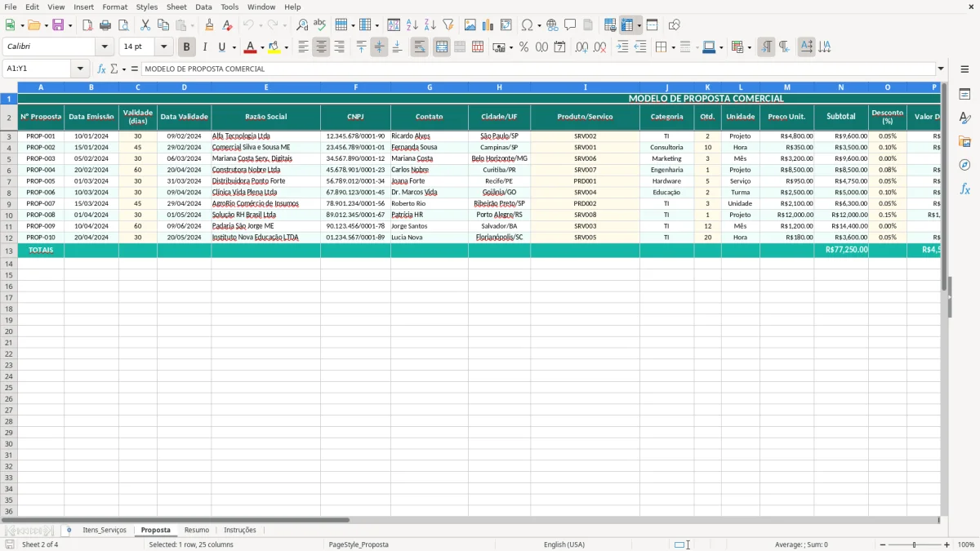Adjust the zoom slider
Viewport: 980px width, 551px height.
[915, 544]
